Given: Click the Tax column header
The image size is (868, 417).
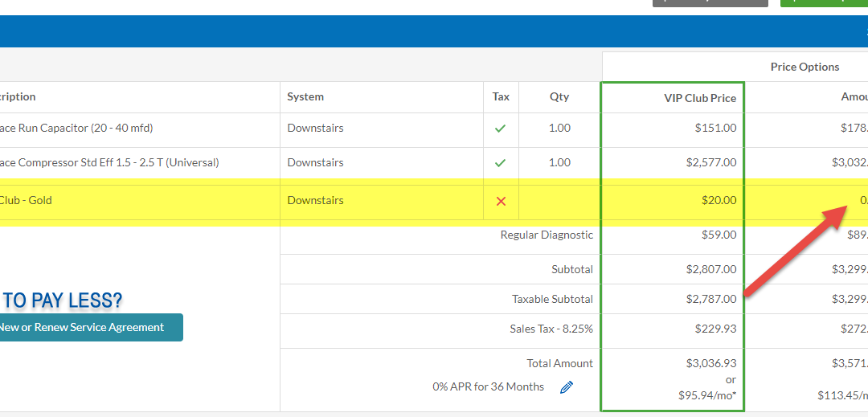Looking at the screenshot, I should [x=501, y=96].
